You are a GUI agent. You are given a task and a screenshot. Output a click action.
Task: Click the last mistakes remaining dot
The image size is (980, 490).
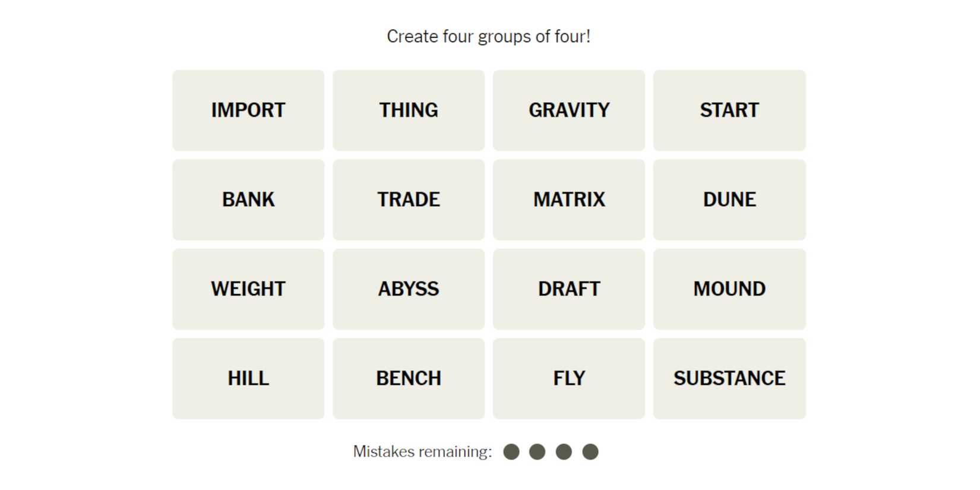pyautogui.click(x=590, y=452)
